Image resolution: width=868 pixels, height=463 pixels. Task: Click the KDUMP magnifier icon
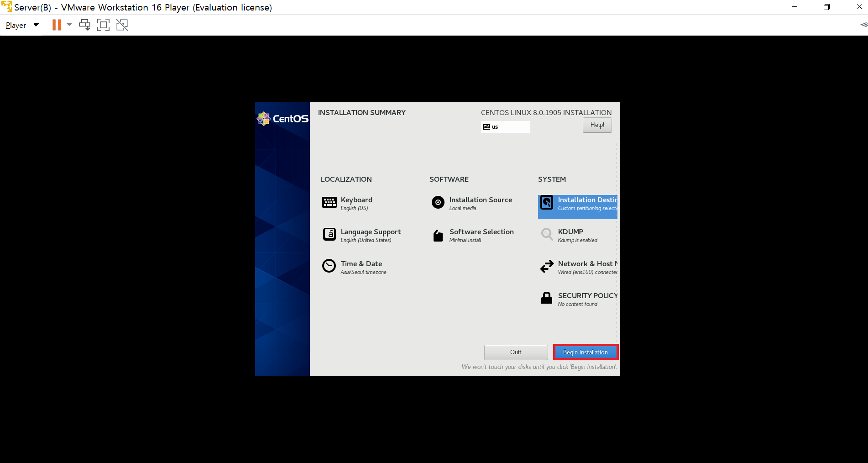coord(547,234)
